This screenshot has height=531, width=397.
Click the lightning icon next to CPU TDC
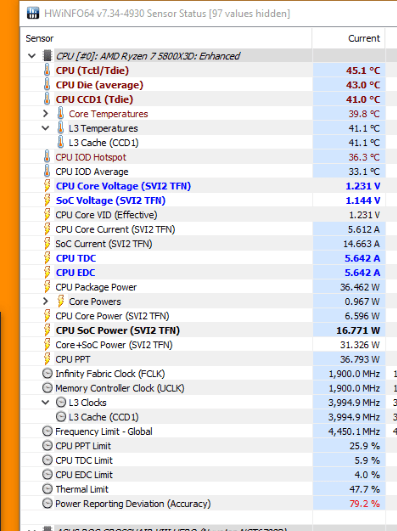click(x=47, y=258)
